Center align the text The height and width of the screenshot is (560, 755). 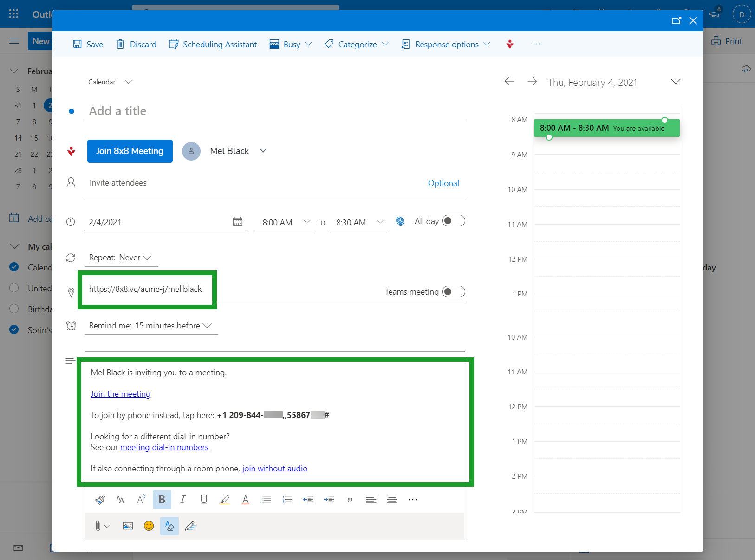click(392, 500)
